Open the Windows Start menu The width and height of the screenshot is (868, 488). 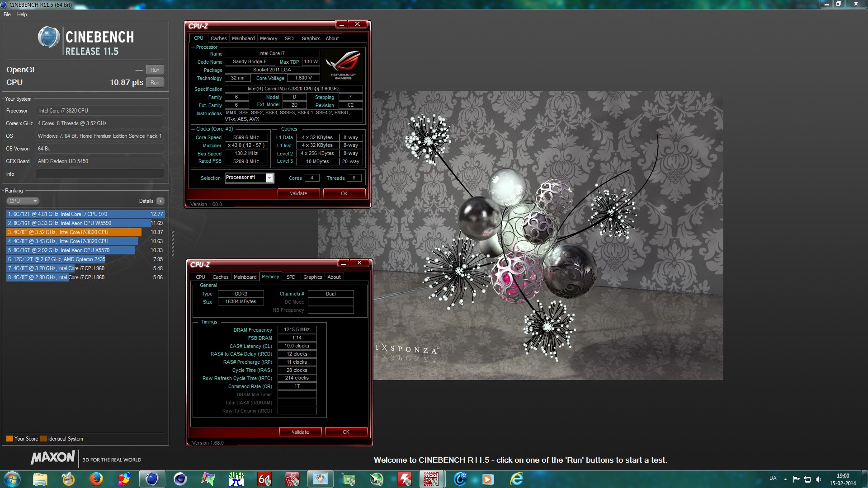coord(12,479)
